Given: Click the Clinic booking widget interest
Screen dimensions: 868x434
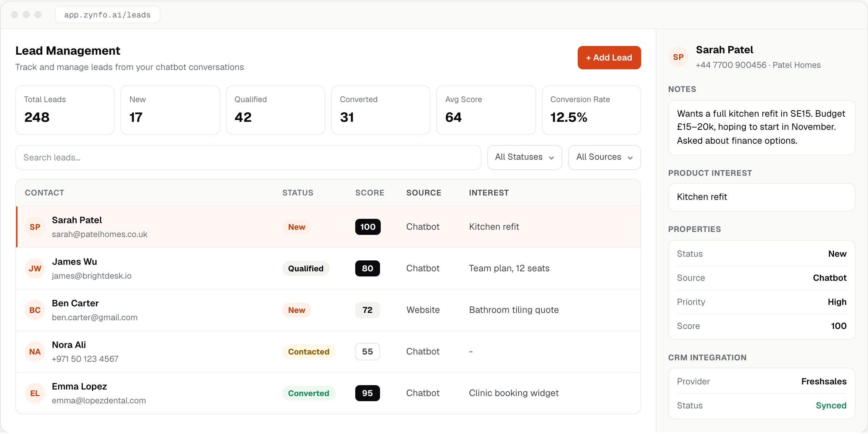Looking at the screenshot, I should pyautogui.click(x=514, y=393).
